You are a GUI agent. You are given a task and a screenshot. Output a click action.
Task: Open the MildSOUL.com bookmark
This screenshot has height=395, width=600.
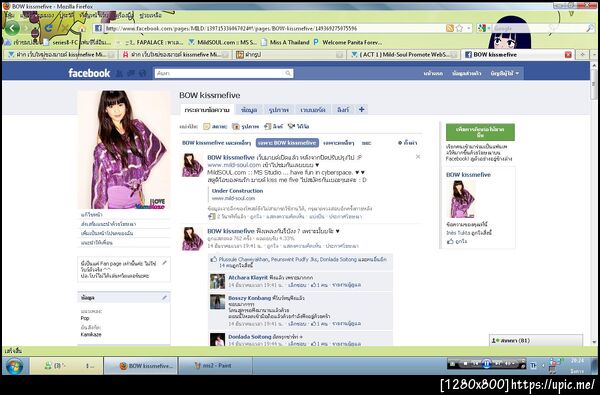[x=223, y=42]
